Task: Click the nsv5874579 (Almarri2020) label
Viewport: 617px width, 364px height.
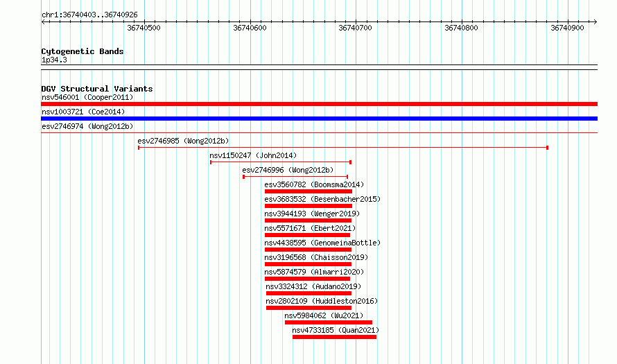Action: (314, 272)
